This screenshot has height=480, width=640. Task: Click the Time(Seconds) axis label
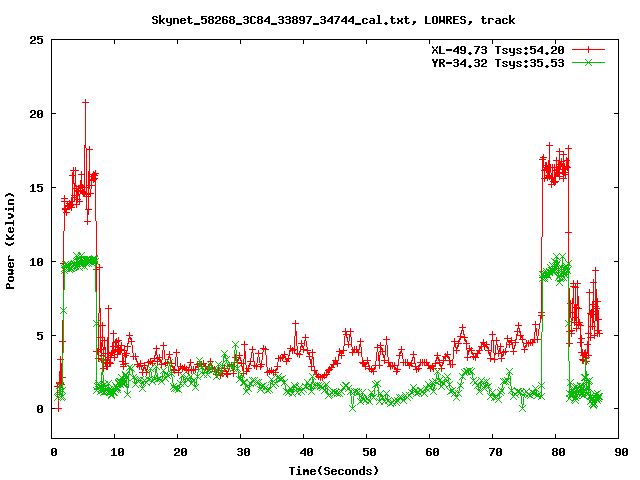334,471
